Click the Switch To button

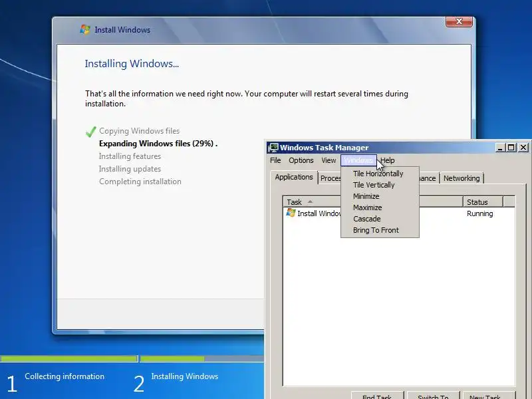click(434, 395)
